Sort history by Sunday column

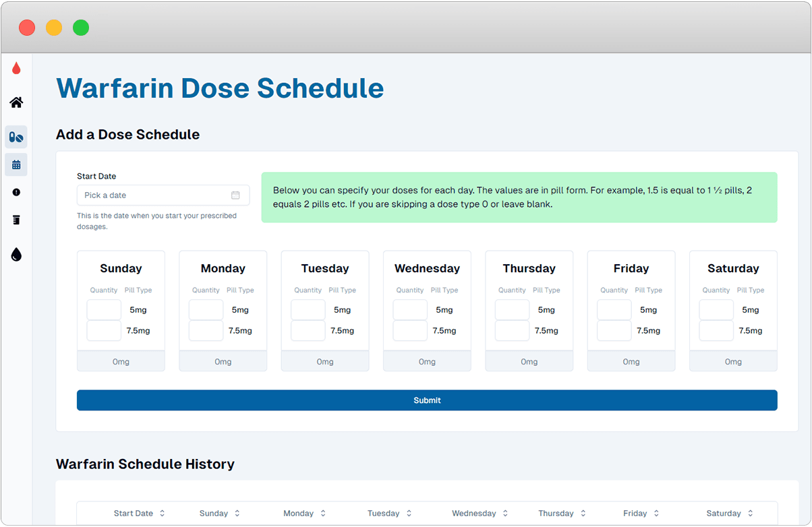click(237, 514)
